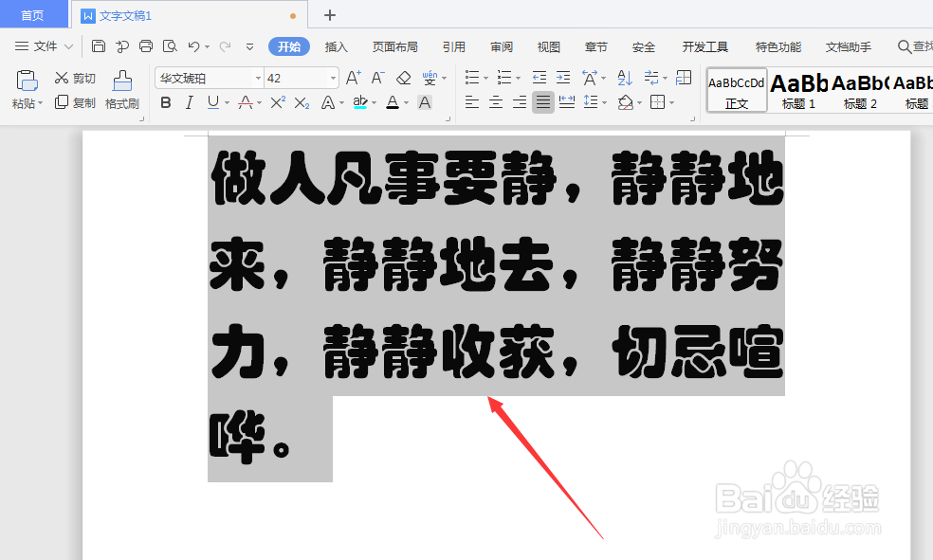Expand the 文件 menu chevron
The height and width of the screenshot is (560, 933).
[68, 46]
